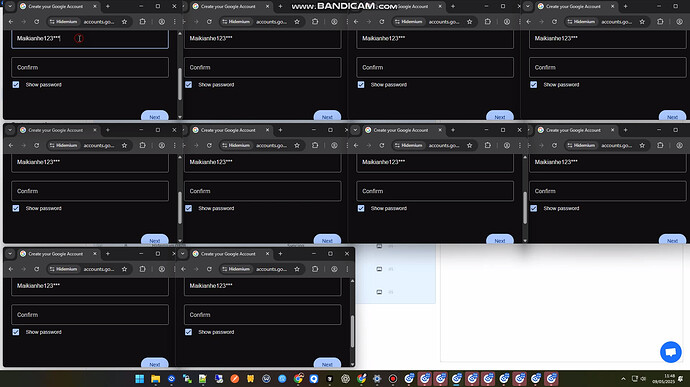Screen dimensions: 690x387
Task: Open profile icon in the top-right window
Action: 679,22
